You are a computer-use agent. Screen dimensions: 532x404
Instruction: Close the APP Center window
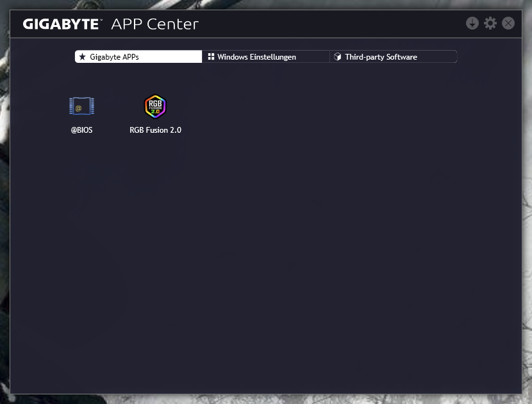pos(508,24)
